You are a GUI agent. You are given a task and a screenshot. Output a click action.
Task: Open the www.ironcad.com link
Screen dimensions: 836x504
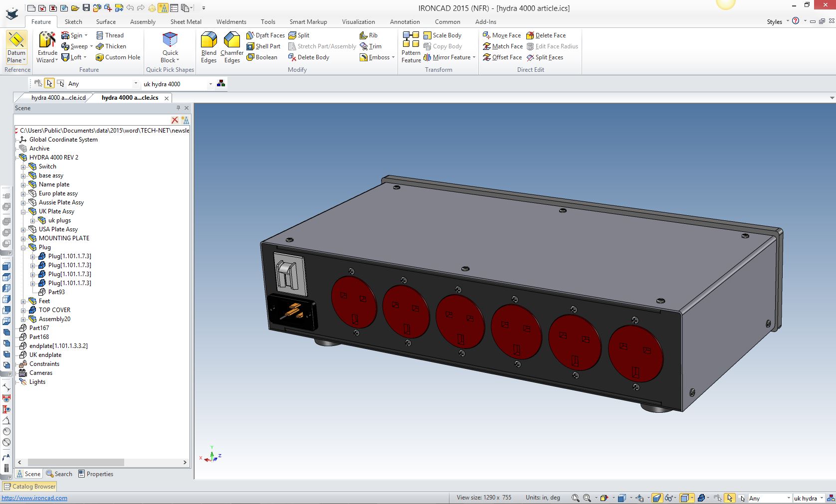tap(34, 498)
